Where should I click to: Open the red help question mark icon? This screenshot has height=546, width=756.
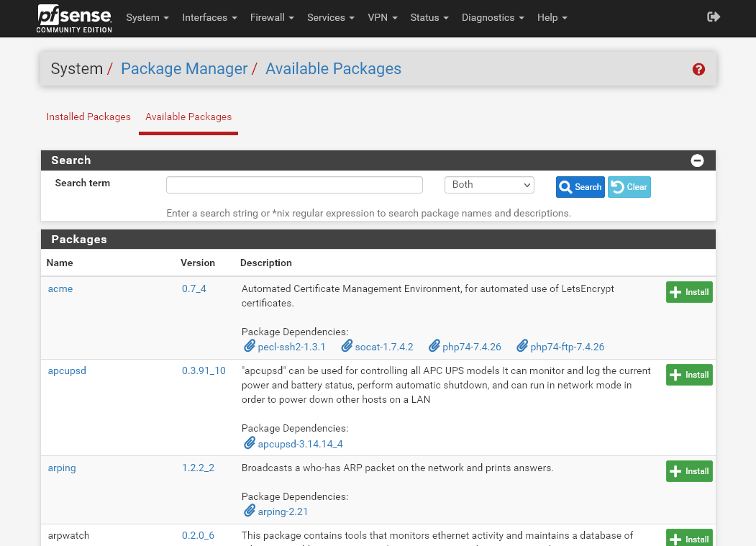click(x=698, y=69)
